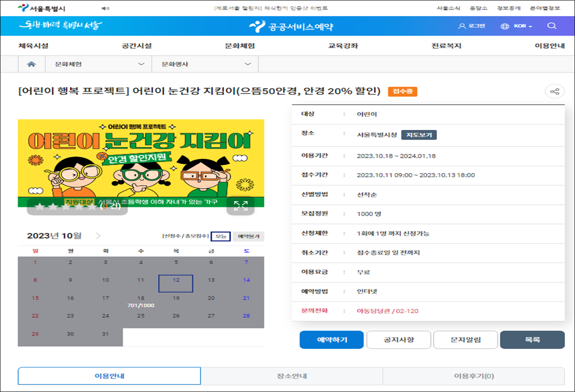
Task: Click the 정보공개 link
Action: 508,8
